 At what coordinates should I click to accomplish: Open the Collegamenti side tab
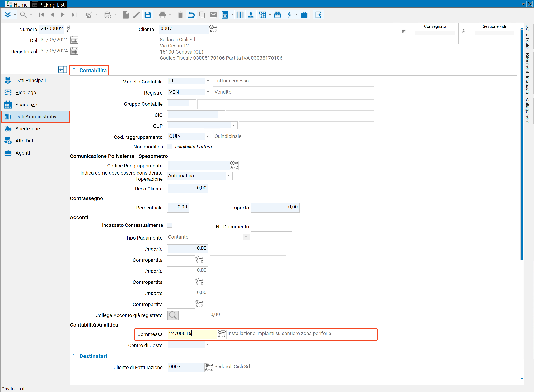click(x=527, y=111)
